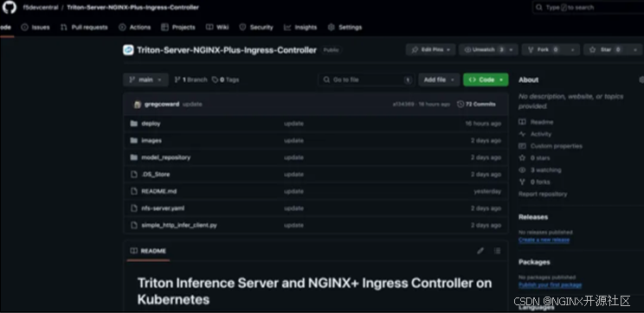Image resolution: width=644 pixels, height=313 pixels.
Task: Open the Packages heading link
Action: (534, 262)
